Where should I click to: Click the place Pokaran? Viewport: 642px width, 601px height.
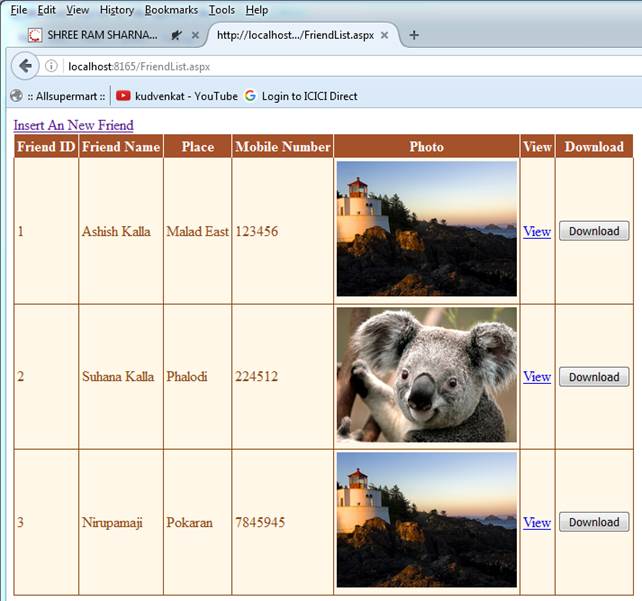coord(189,522)
